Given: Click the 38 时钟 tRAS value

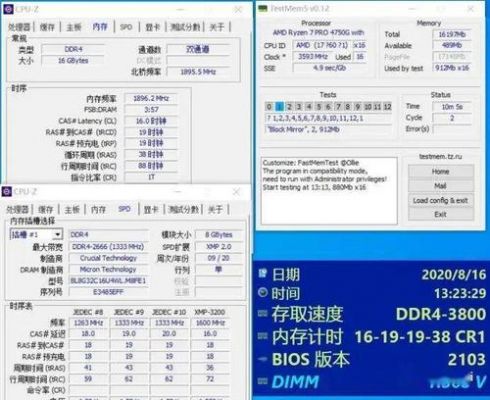Looking at the screenshot, I should coord(151,154).
